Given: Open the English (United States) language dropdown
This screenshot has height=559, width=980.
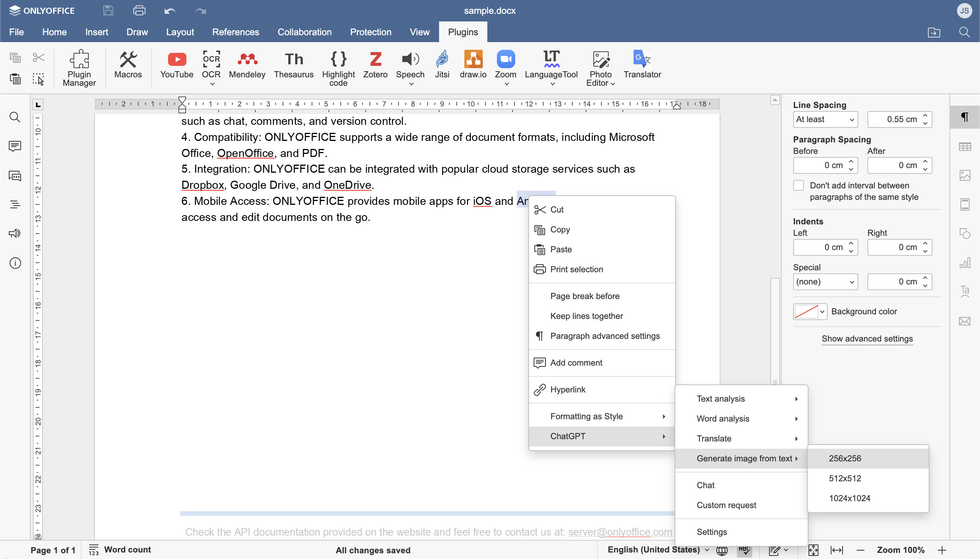Looking at the screenshot, I should pos(658,550).
